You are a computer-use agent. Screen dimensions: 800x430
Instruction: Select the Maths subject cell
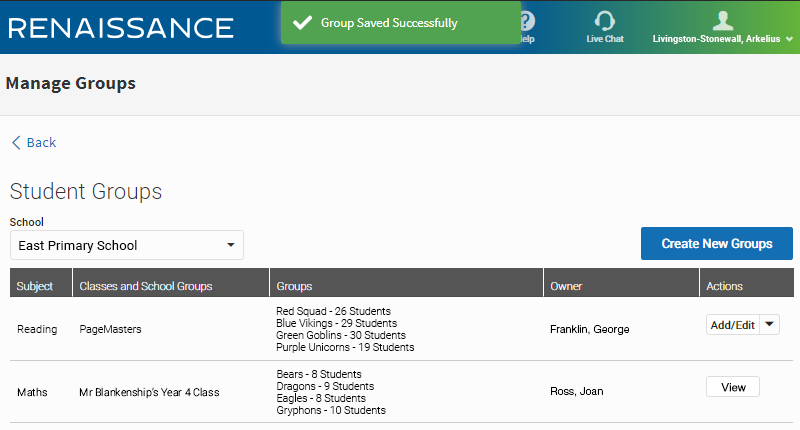[x=32, y=392]
